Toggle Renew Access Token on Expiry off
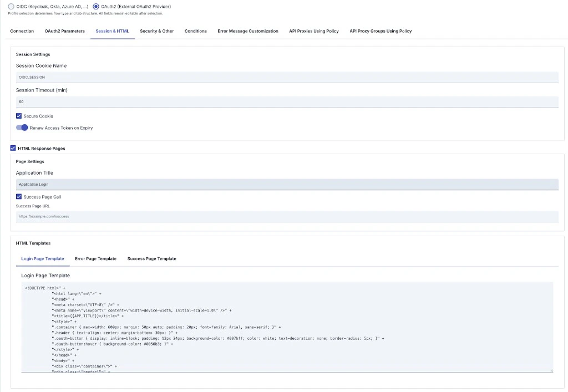This screenshot has width=568, height=392. coord(22,127)
